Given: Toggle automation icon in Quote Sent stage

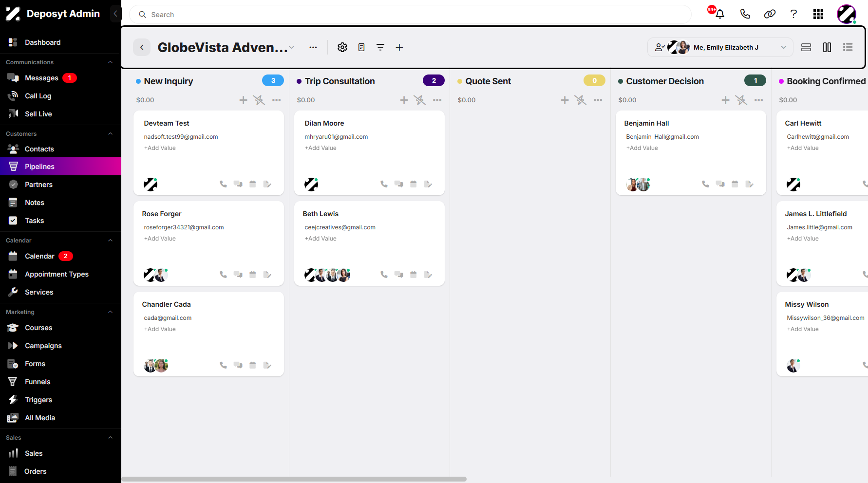Looking at the screenshot, I should [580, 100].
